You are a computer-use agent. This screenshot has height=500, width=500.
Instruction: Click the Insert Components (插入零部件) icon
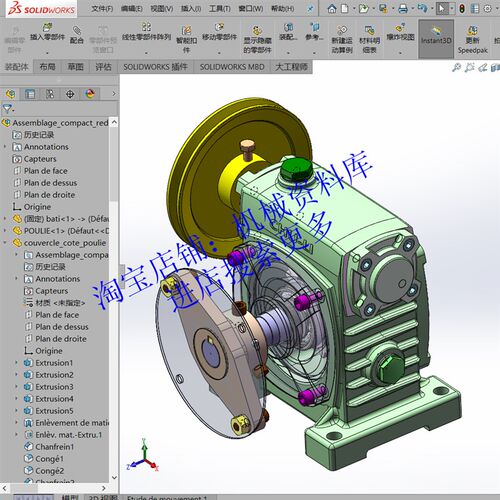(x=47, y=27)
